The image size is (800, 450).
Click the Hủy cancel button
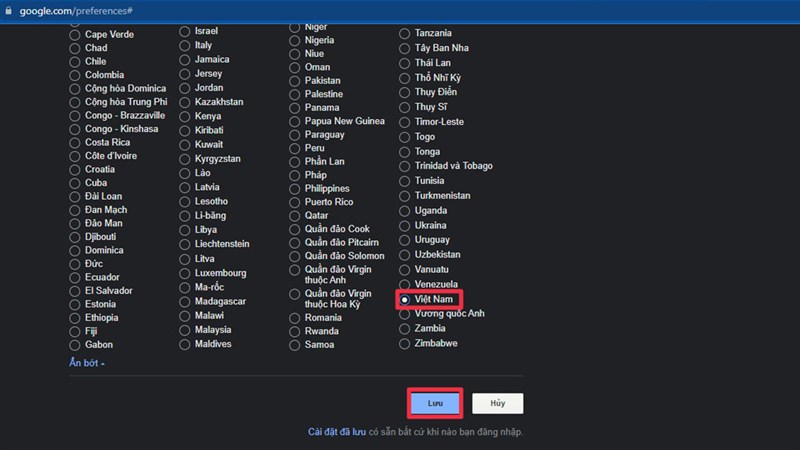click(x=497, y=403)
